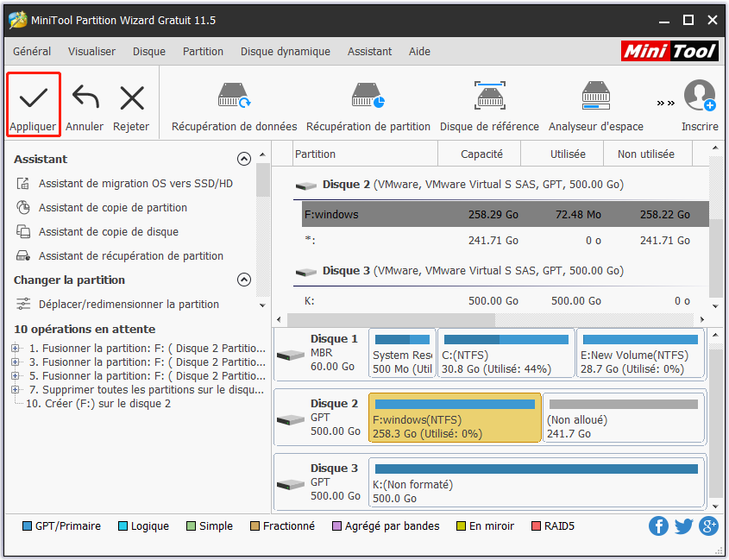Select operation 10 Créer (F:) sur le disque 2
729x560 pixels.
[x=98, y=404]
